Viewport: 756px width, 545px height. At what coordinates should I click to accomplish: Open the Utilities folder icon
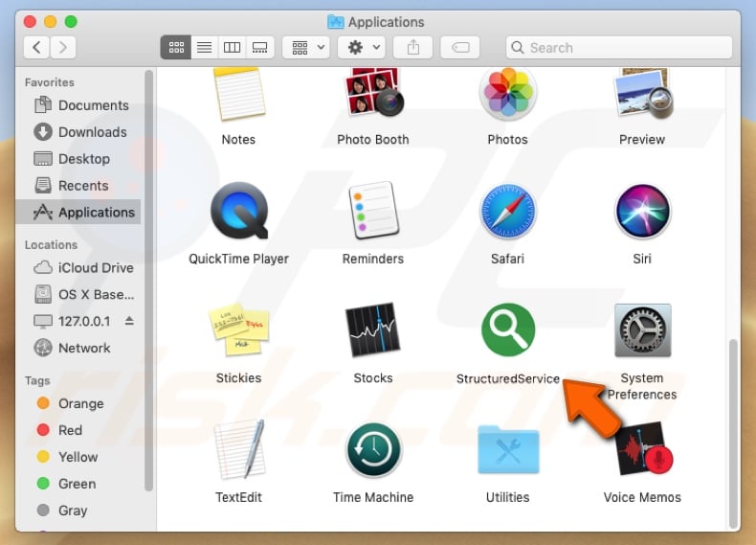(508, 450)
